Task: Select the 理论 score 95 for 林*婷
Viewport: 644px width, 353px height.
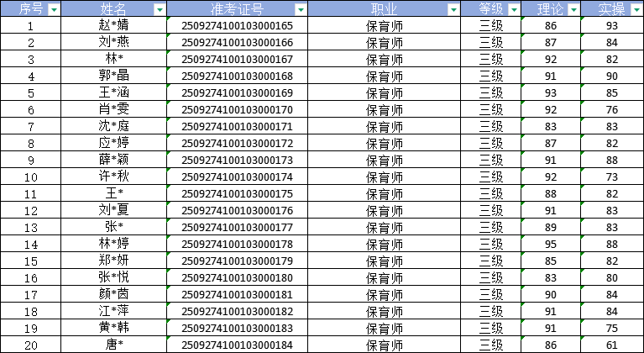Action: coord(550,244)
